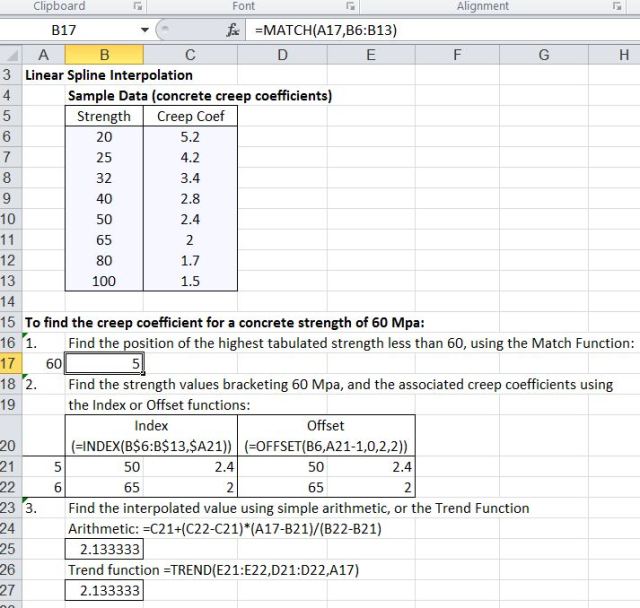640x608 pixels.
Task: Click the Arithmetic result cell in row 25
Action: (x=104, y=549)
